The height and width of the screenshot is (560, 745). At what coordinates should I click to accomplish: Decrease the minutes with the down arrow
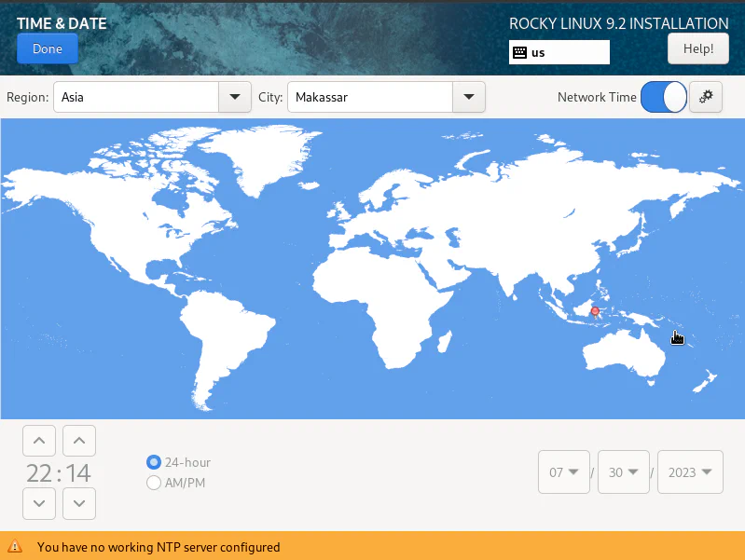click(79, 503)
